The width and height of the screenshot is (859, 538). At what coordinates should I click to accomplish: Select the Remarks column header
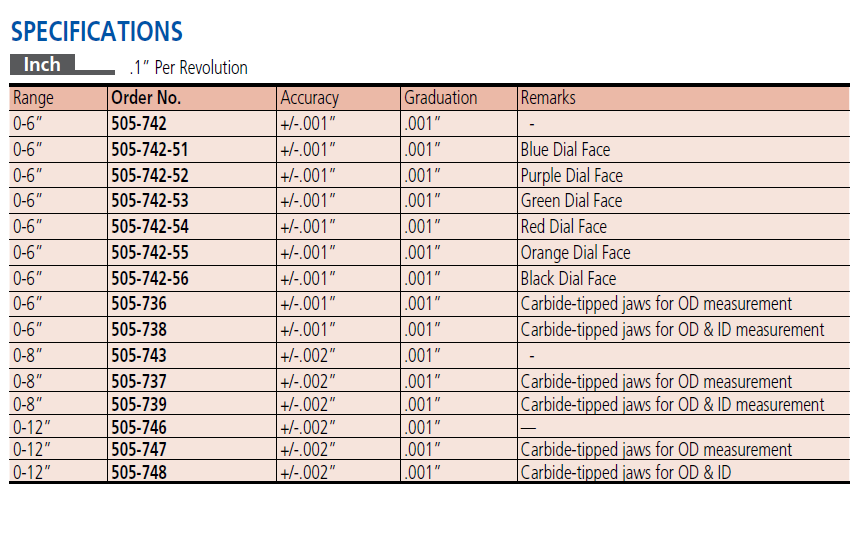click(x=547, y=98)
